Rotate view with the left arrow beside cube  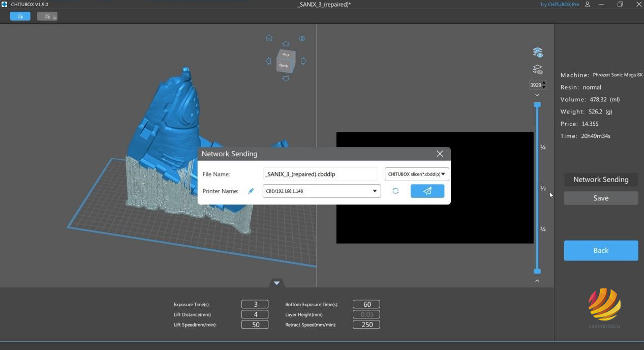tap(268, 61)
